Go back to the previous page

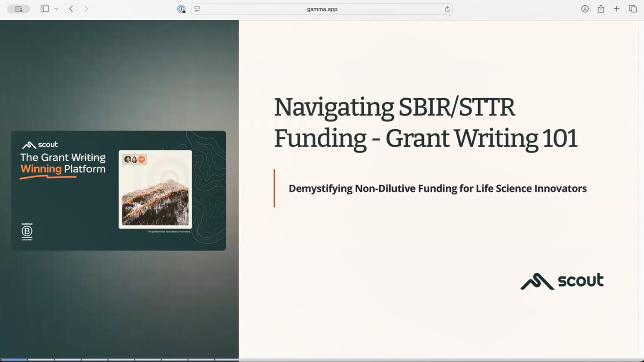71,9
